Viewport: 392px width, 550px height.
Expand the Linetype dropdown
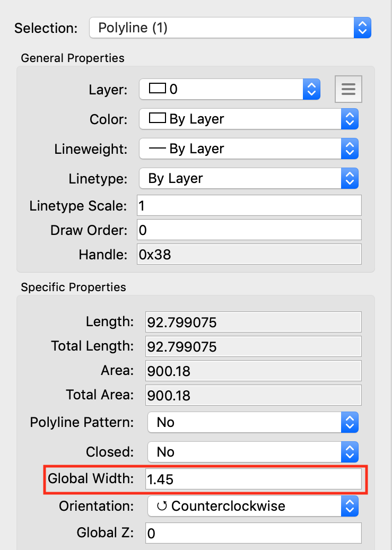coord(249,179)
